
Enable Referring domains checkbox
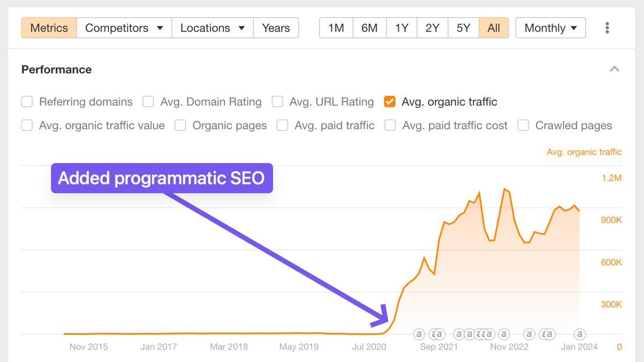point(27,101)
